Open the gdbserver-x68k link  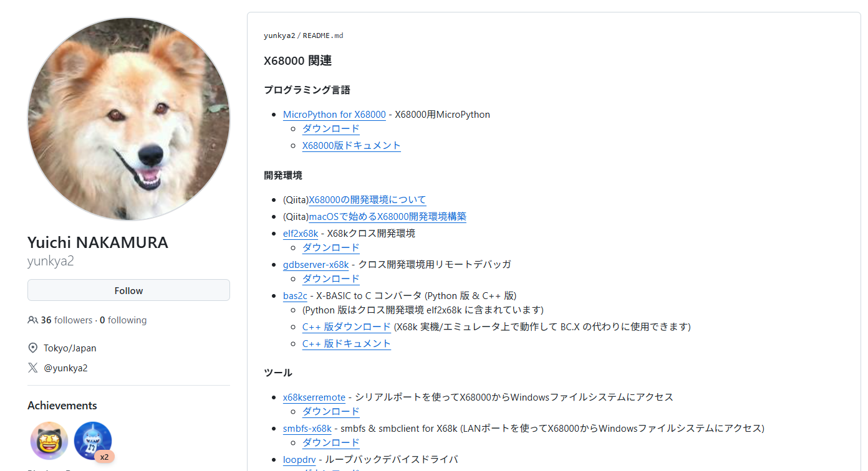[316, 265]
